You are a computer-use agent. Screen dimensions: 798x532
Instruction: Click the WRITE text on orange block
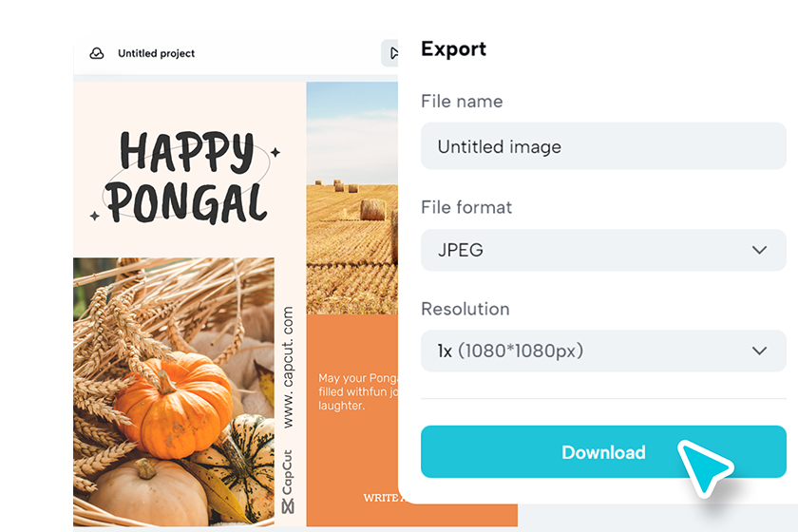pos(381,498)
